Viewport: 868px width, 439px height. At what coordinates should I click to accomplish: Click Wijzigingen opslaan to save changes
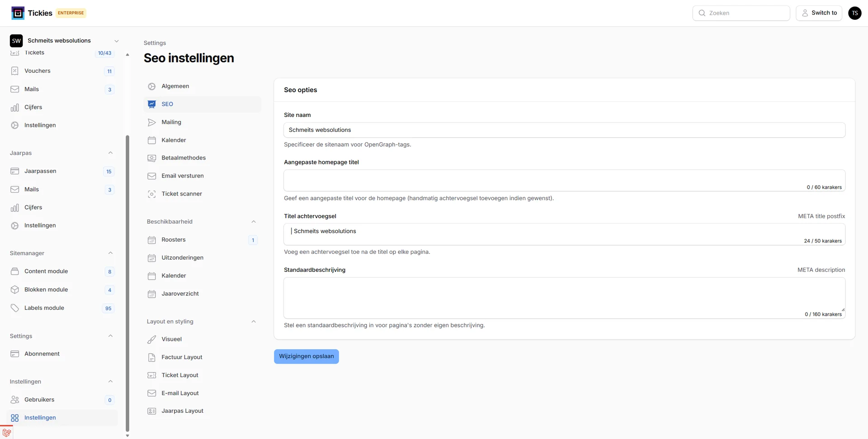[306, 356]
